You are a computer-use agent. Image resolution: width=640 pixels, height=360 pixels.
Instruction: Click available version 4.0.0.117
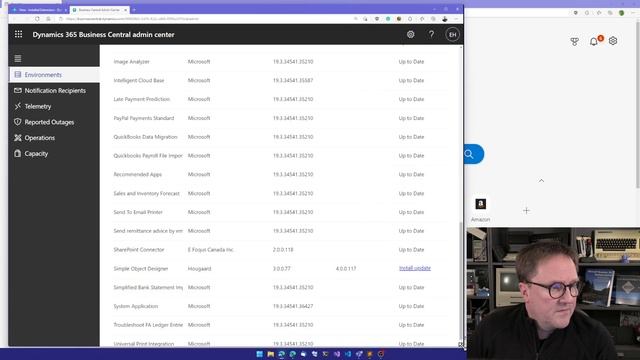tap(346, 269)
